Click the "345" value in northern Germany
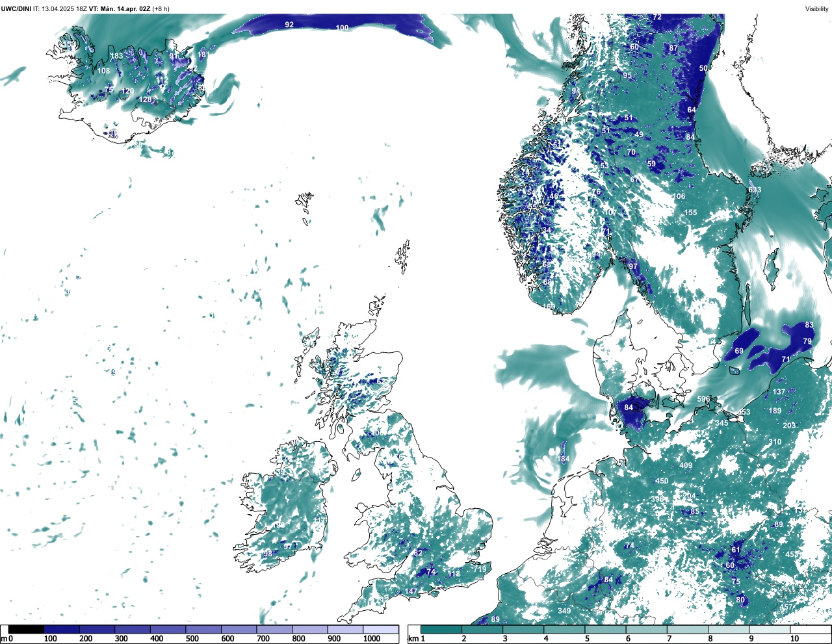The height and width of the screenshot is (644, 832). (x=721, y=423)
